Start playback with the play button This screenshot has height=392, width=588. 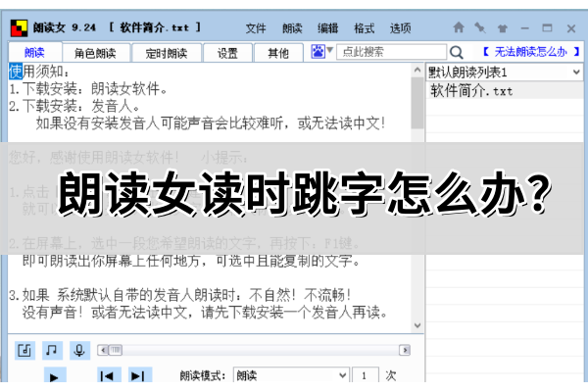pos(55,375)
